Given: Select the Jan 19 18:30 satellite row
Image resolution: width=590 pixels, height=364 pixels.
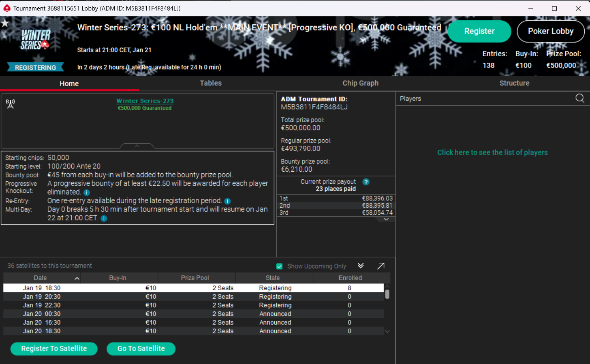Looking at the screenshot, I should (194, 288).
